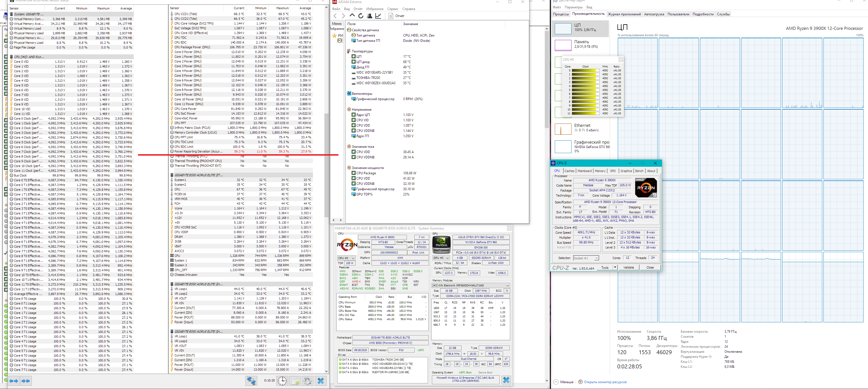Click AIDA64 Меню panel tab
The image size is (868, 389).
click(x=337, y=24)
